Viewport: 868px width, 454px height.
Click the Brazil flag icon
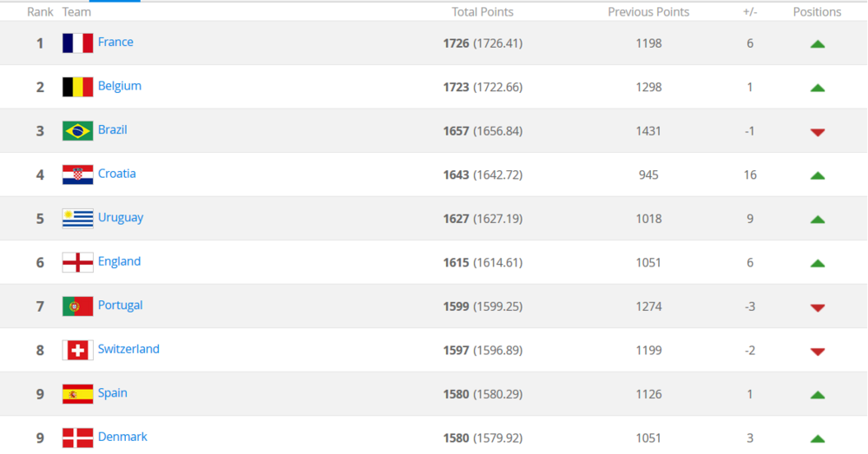(77, 131)
